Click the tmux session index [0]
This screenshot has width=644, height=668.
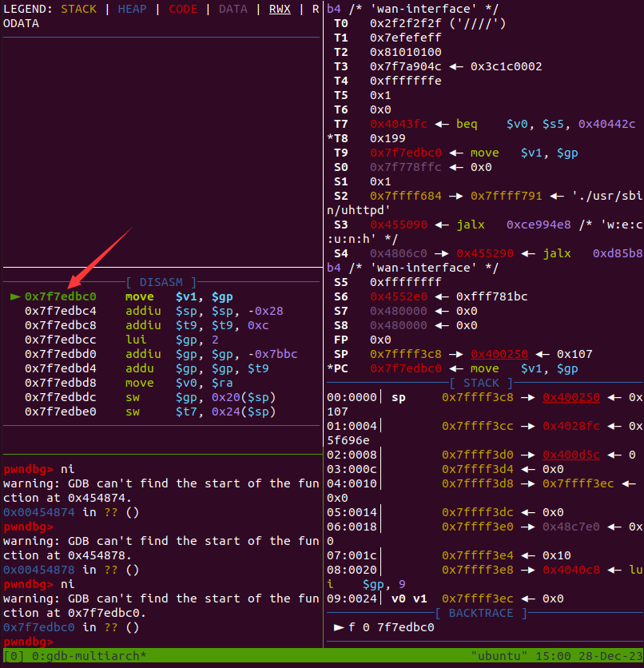point(14,656)
